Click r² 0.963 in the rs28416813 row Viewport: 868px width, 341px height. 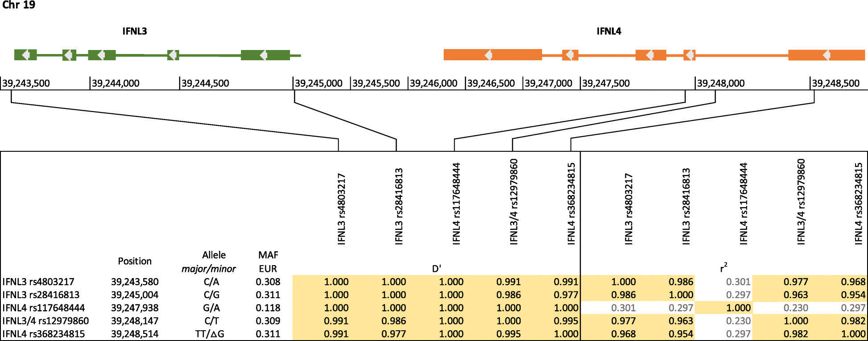click(x=796, y=295)
